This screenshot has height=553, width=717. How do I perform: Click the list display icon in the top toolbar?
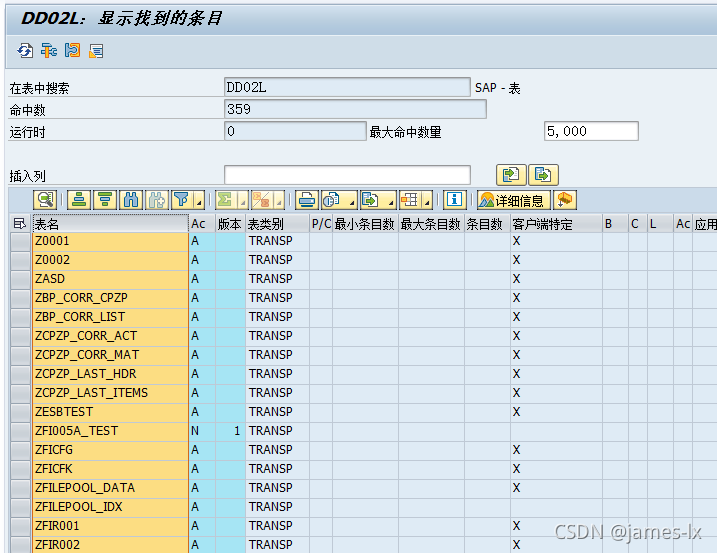(x=96, y=50)
